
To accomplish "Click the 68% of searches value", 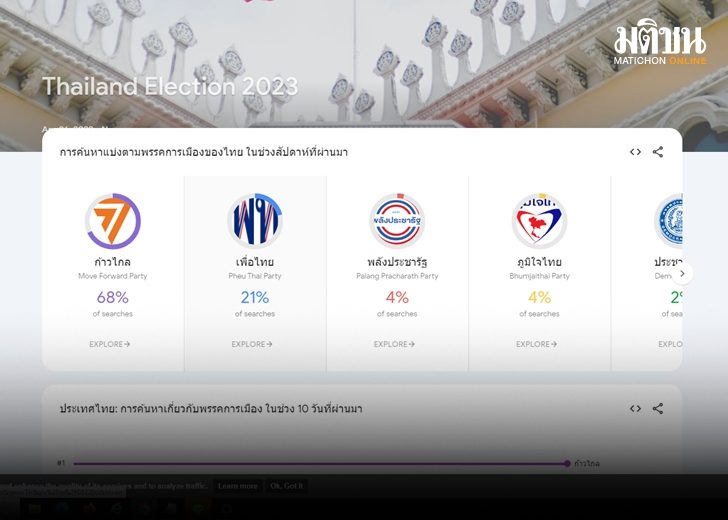I will (x=113, y=297).
